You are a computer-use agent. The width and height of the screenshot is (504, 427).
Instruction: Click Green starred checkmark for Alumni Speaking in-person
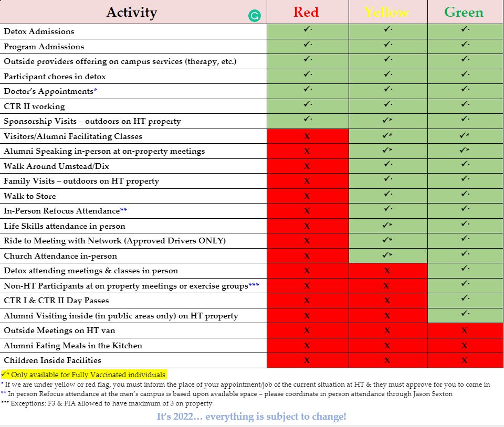click(465, 150)
